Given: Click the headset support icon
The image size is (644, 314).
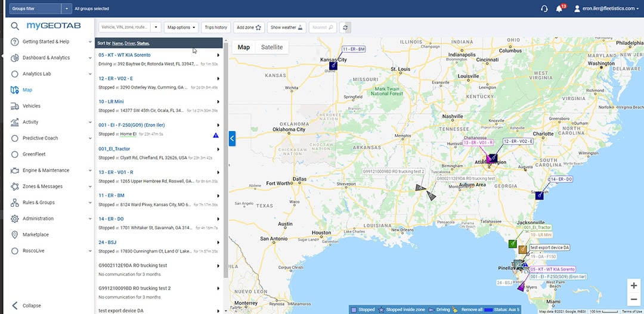Looking at the screenshot, I should tap(544, 9).
